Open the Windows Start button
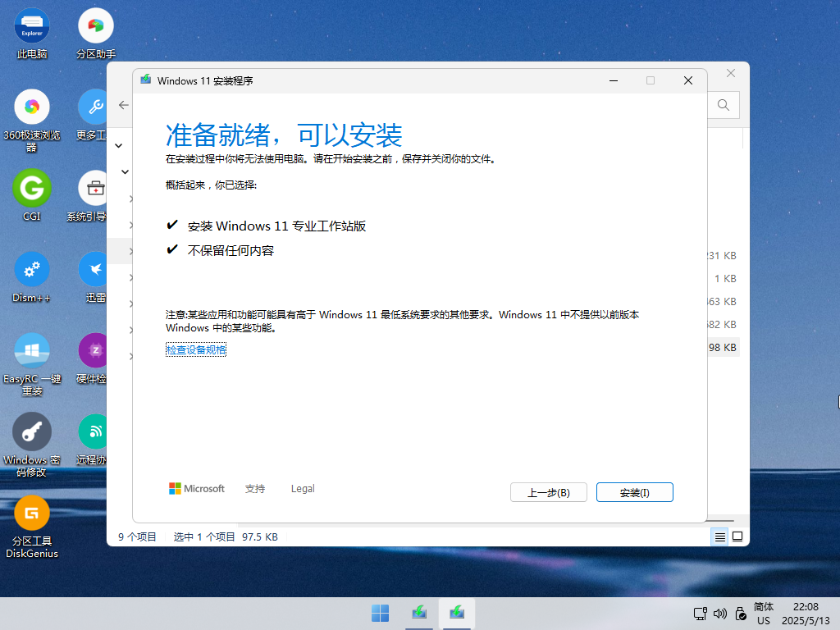 [x=381, y=614]
